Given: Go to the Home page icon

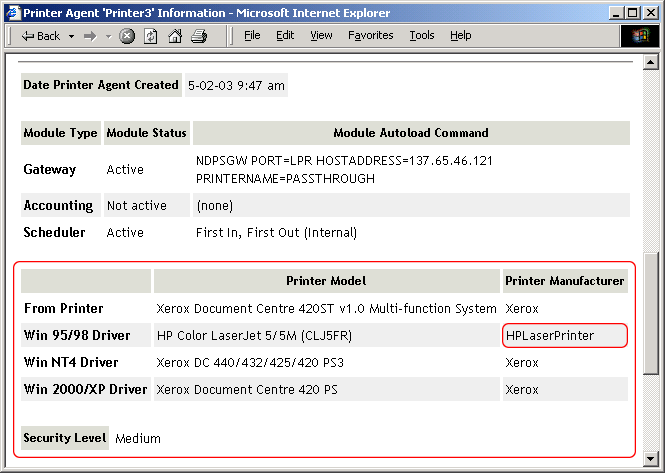Looking at the screenshot, I should [175, 36].
